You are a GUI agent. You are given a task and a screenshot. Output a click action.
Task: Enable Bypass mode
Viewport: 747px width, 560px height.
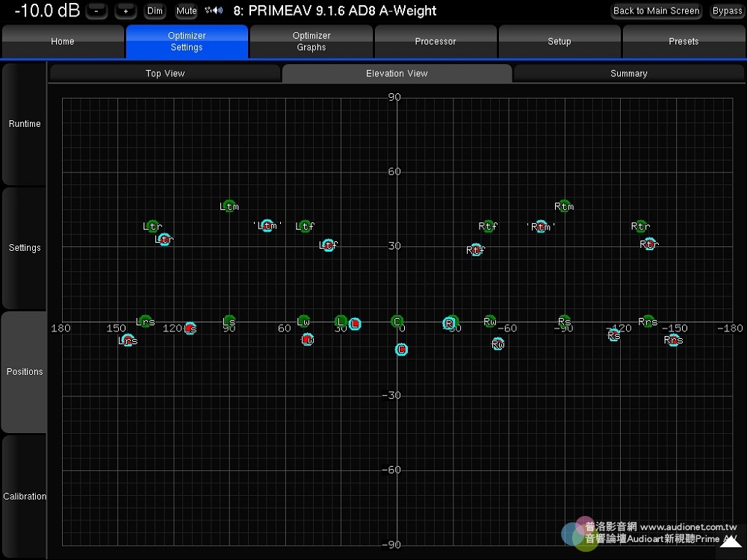tap(727, 11)
